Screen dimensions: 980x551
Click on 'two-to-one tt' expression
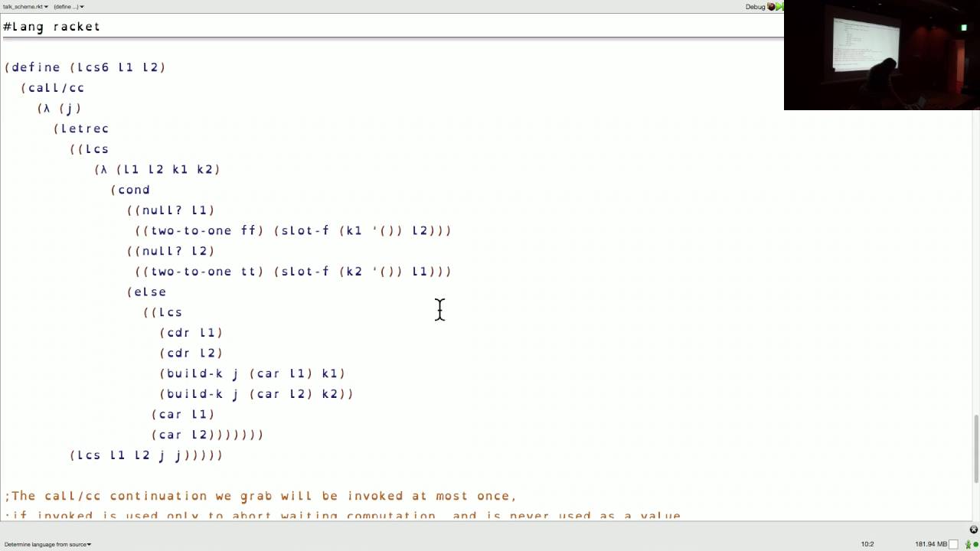[203, 272]
